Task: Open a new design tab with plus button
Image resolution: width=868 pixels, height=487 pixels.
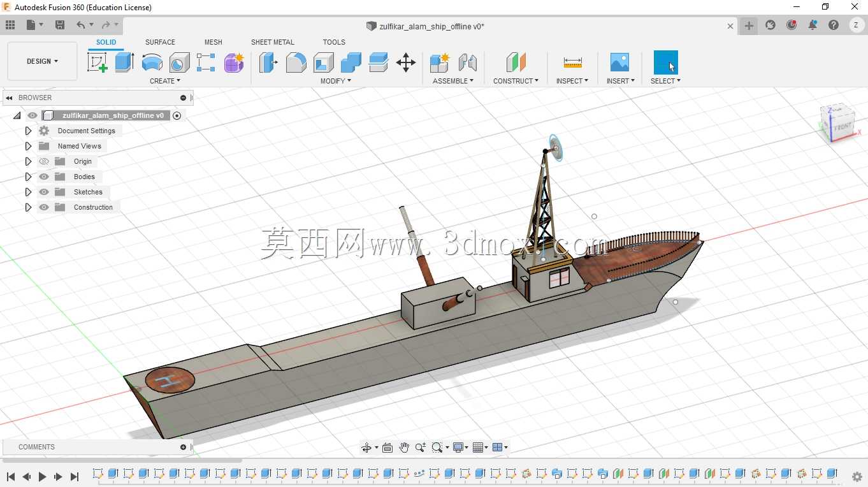Action: (x=749, y=25)
